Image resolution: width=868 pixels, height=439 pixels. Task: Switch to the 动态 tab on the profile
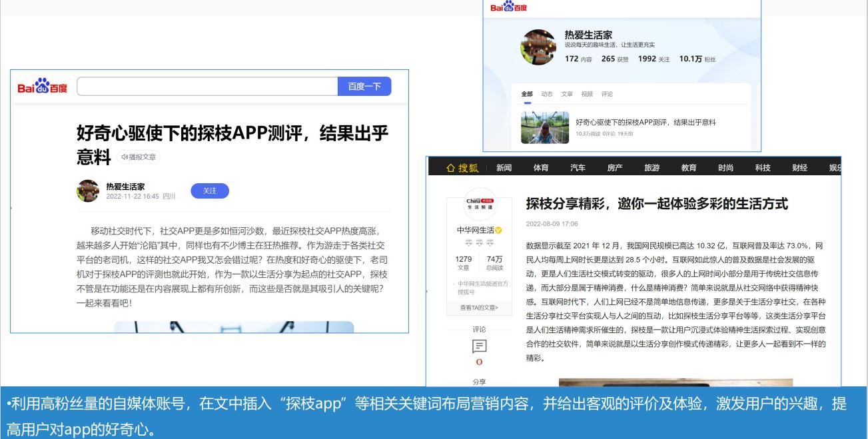pos(547,94)
